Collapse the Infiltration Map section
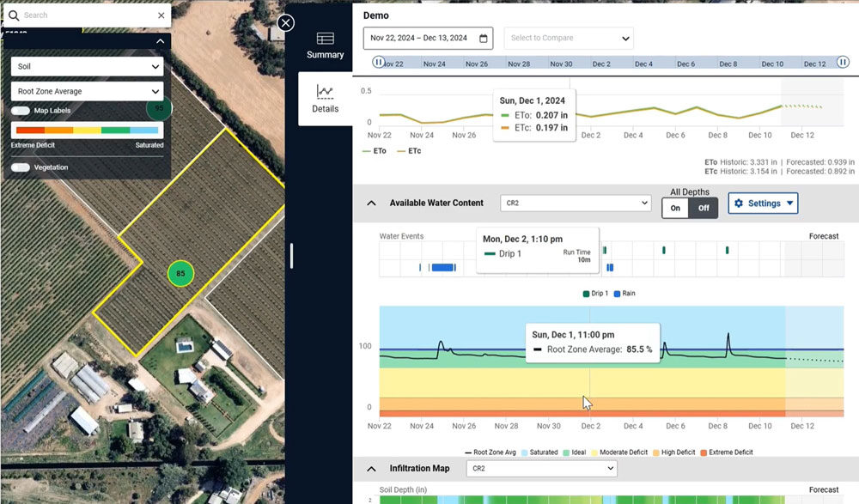Viewport: 859px width, 504px height. click(x=371, y=469)
